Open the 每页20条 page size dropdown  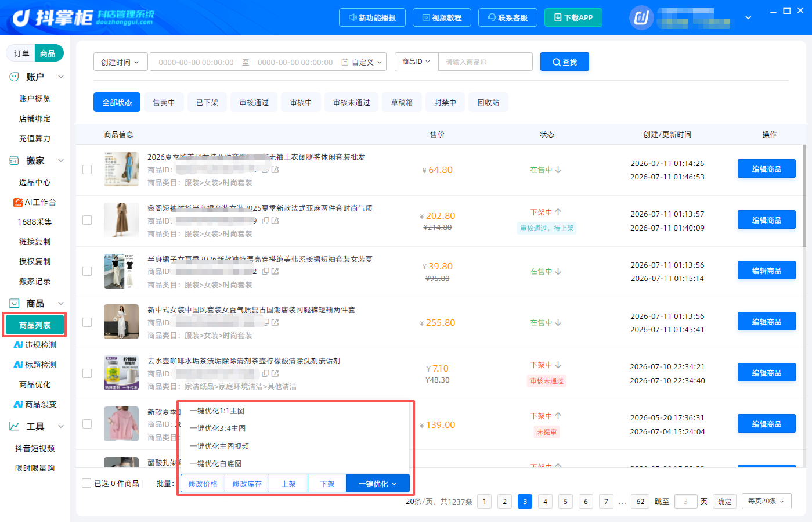tap(766, 501)
